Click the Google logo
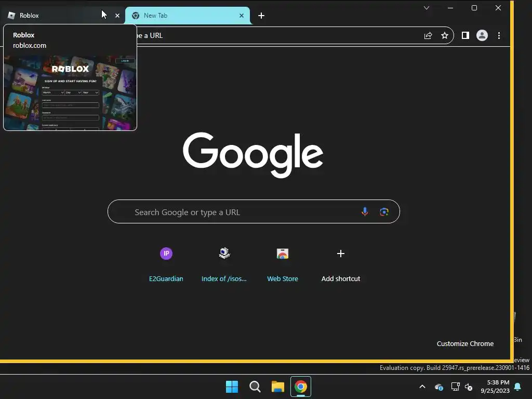532x399 pixels. pos(253,155)
